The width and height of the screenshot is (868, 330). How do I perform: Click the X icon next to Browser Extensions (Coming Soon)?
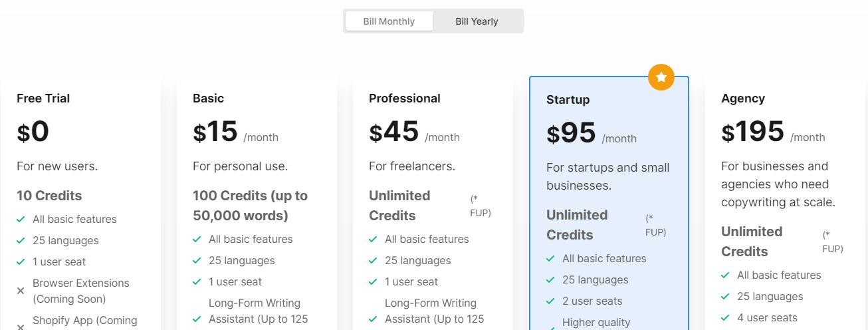pyautogui.click(x=21, y=291)
